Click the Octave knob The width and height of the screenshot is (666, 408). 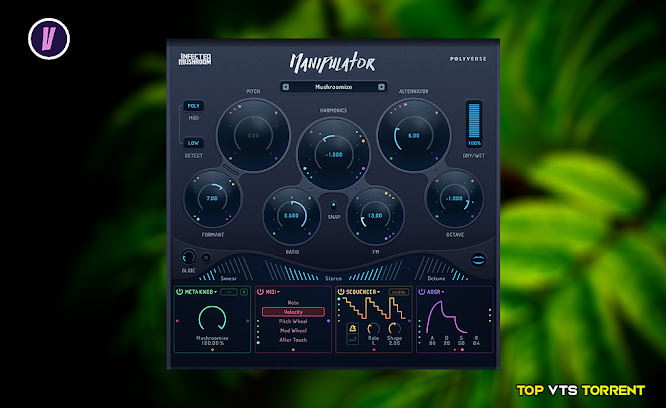(x=454, y=198)
